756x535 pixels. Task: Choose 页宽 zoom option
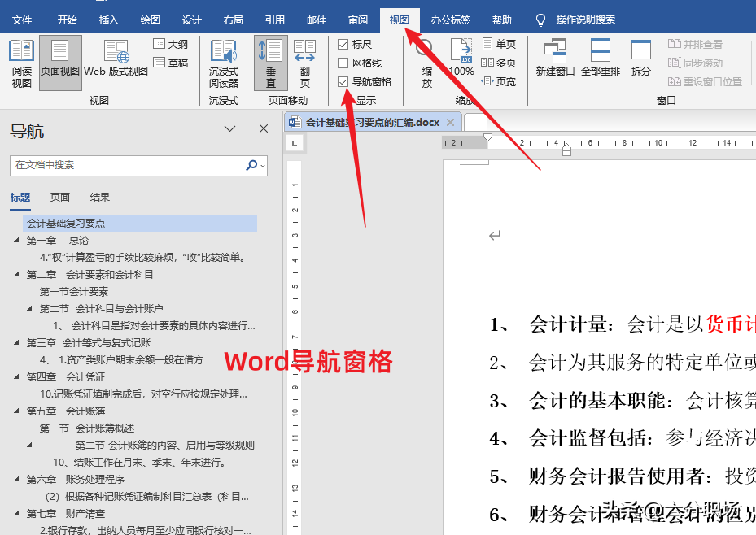click(x=499, y=81)
